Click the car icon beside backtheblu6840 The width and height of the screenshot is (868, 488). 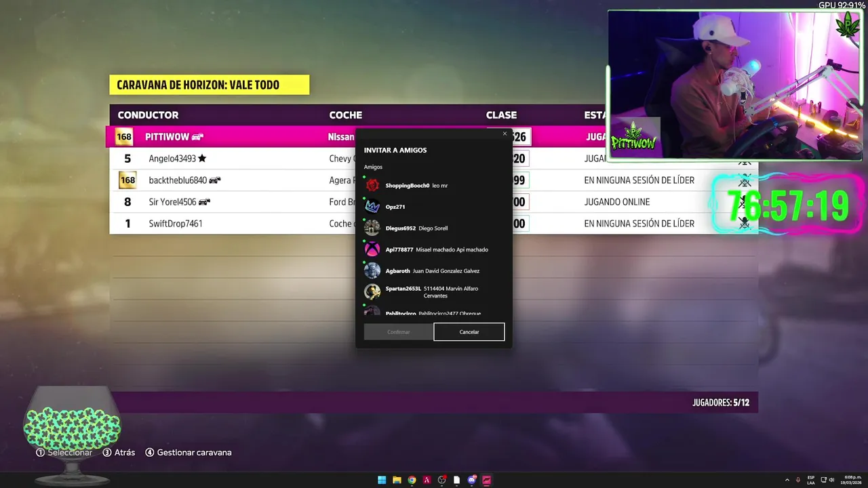pos(214,180)
